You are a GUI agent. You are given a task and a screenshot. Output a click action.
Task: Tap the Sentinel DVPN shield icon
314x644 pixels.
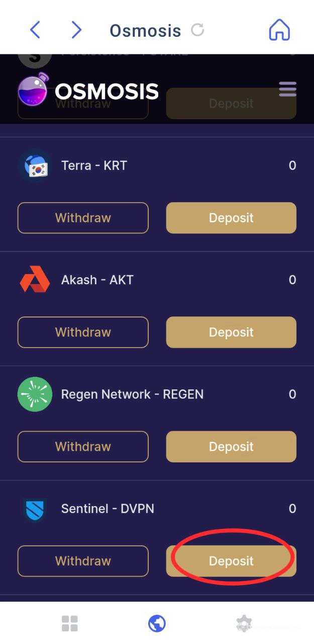[35, 509]
